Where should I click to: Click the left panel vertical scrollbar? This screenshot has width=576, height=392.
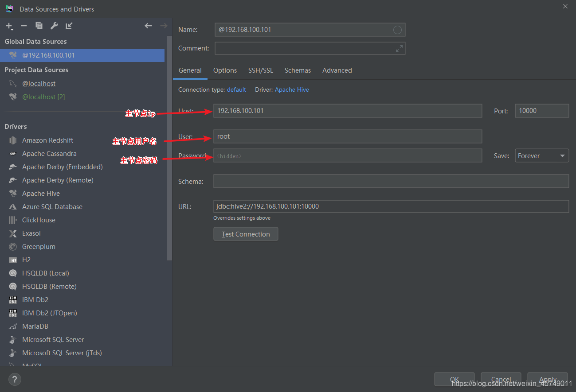[169, 146]
